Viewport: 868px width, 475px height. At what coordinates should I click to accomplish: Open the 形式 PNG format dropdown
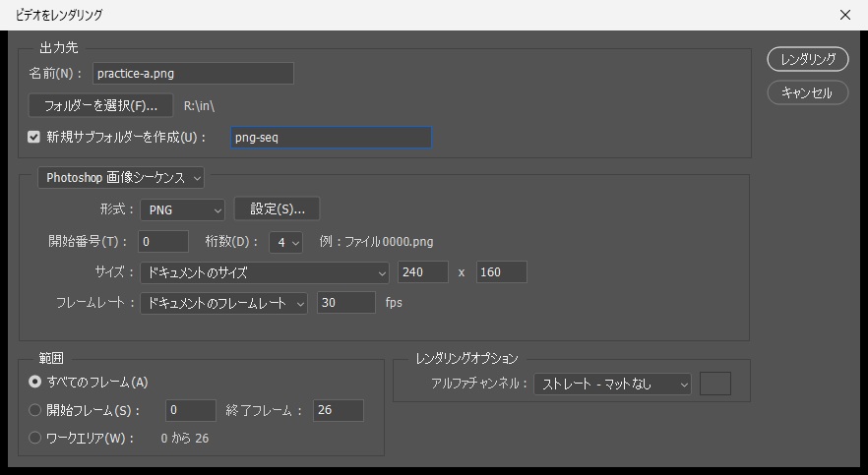[x=183, y=210]
